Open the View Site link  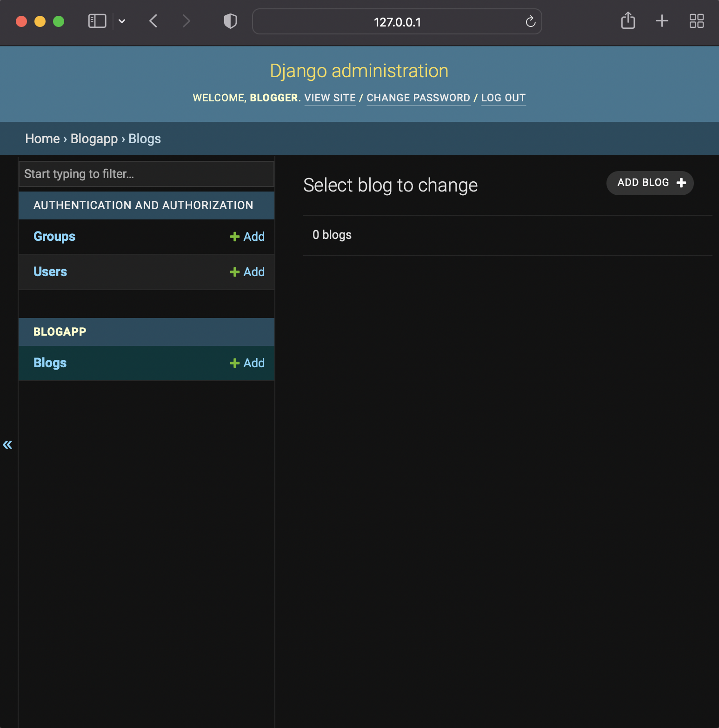coord(330,98)
